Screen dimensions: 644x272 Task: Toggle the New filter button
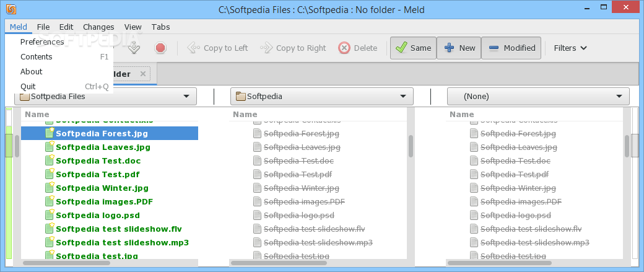(459, 48)
